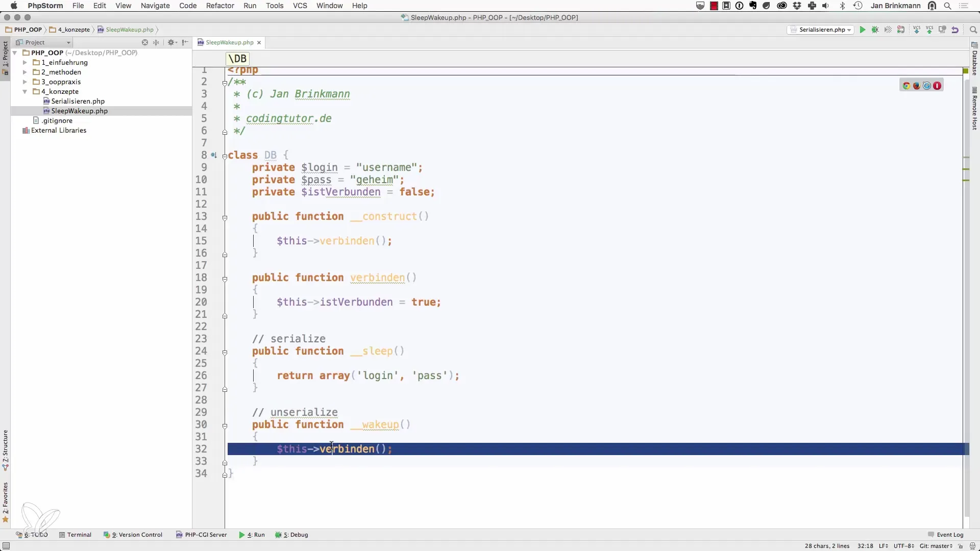Open the Refactor menu
The image size is (980, 551).
pyautogui.click(x=220, y=6)
